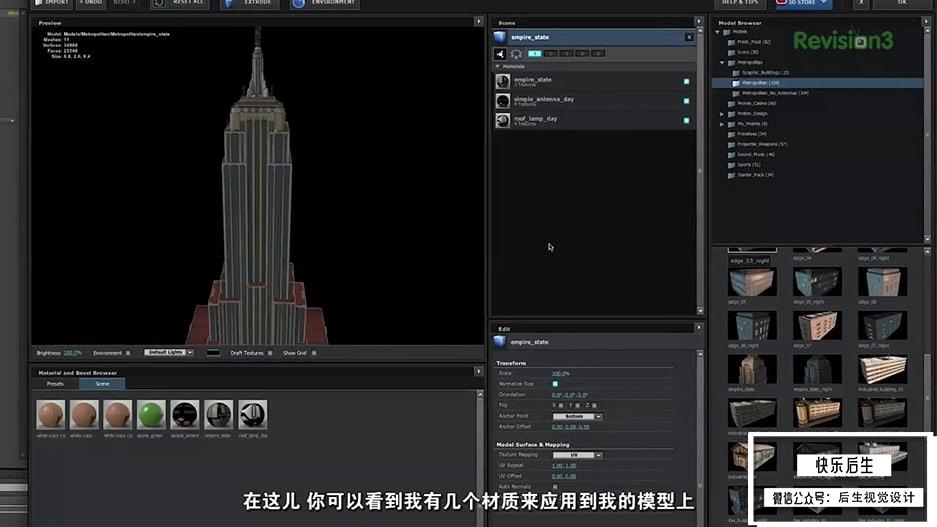Select the empire_state model thumbnail
The width and height of the screenshot is (937, 527).
(752, 370)
